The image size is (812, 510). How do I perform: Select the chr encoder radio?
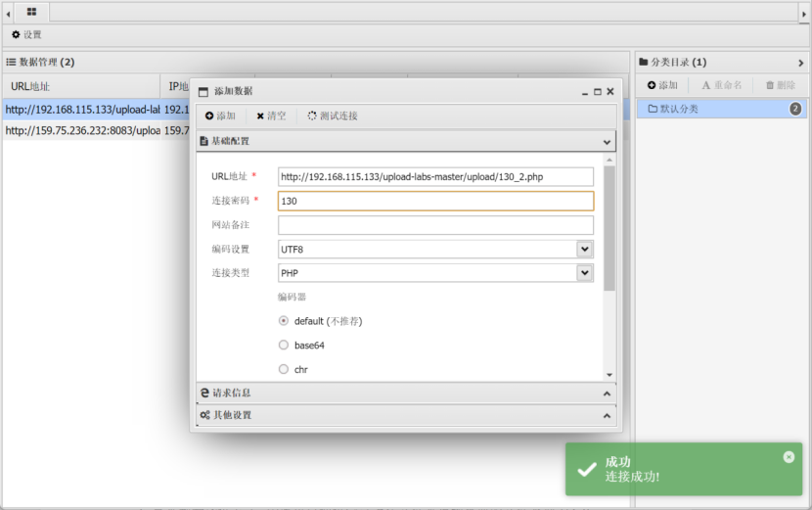(x=284, y=369)
